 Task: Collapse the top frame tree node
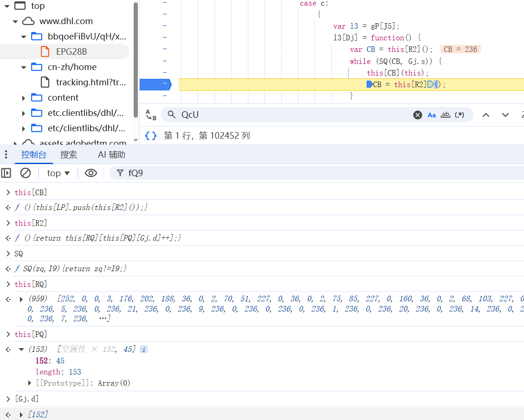pyautogui.click(x=6, y=6)
